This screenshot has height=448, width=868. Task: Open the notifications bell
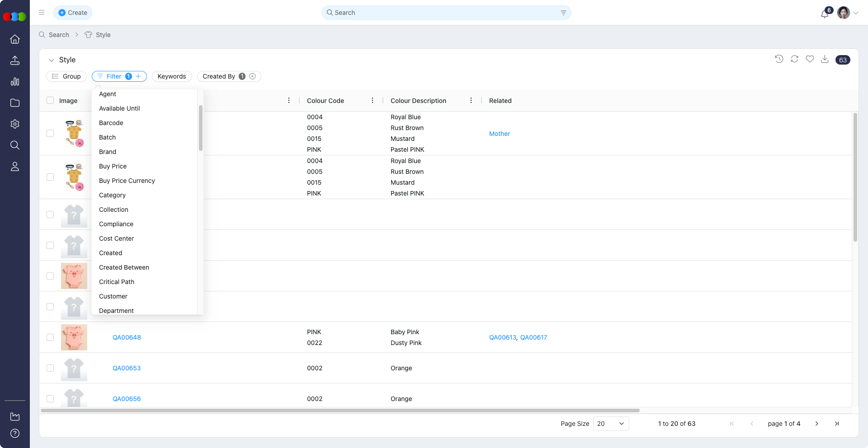tap(825, 14)
